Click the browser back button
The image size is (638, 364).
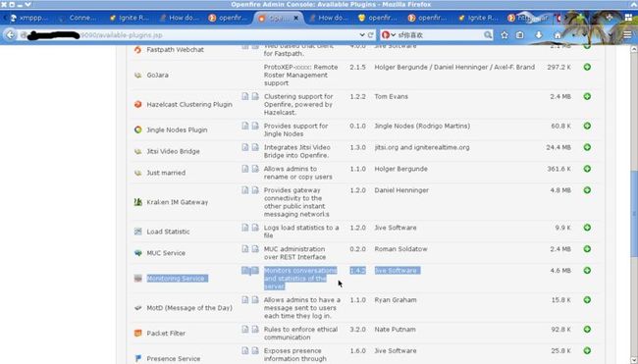pyautogui.click(x=10, y=35)
